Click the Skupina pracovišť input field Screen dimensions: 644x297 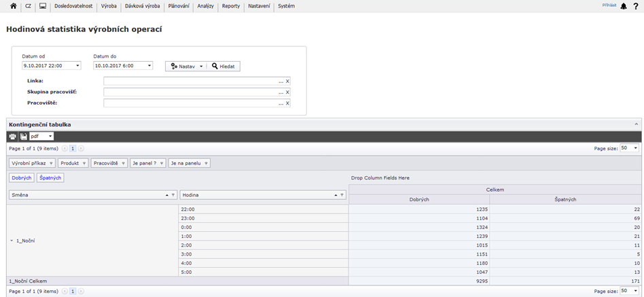point(191,92)
